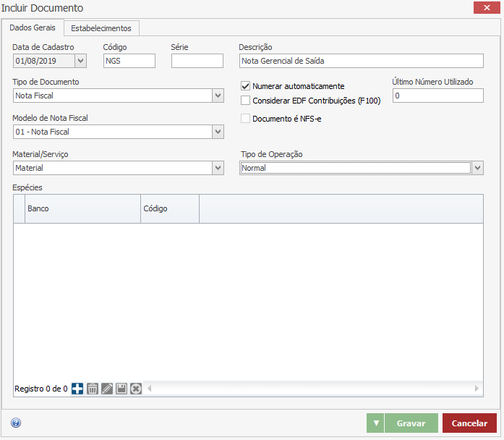Check the Documento é NFS-e box

246,119
